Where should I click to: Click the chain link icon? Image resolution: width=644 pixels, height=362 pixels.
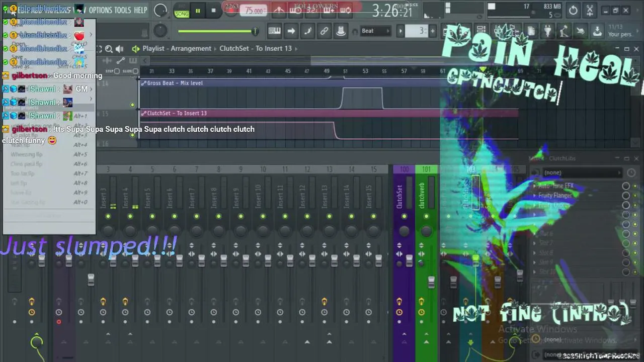pyautogui.click(x=325, y=31)
